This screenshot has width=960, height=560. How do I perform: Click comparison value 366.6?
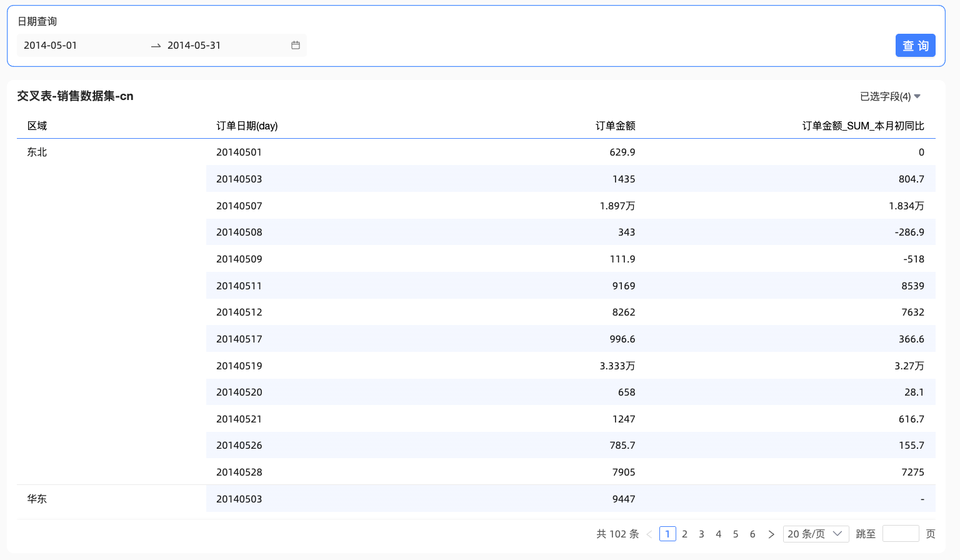[911, 339]
